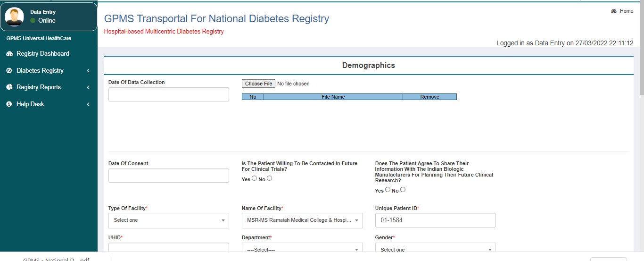
Task: Select No for future clinical trials contact
Action: tap(270, 178)
